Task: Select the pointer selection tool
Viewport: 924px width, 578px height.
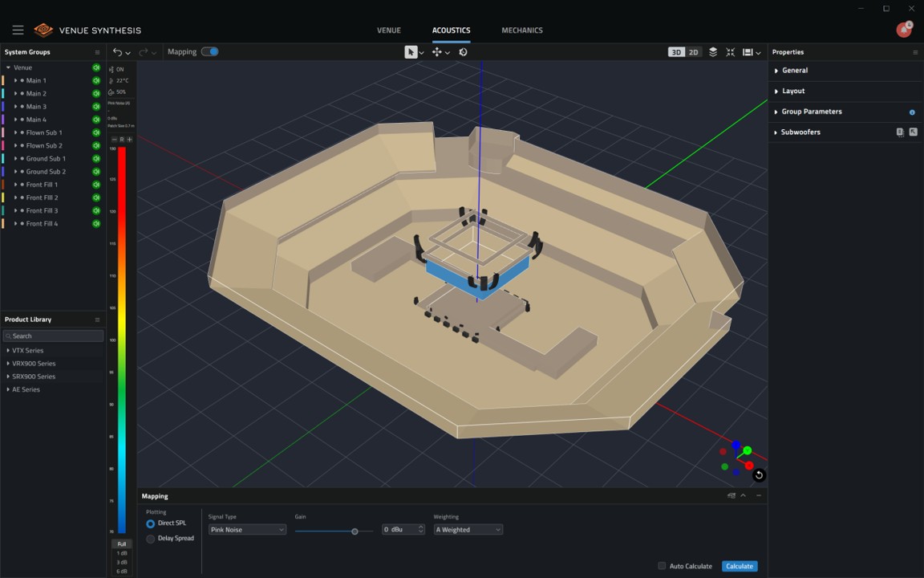Action: coord(411,52)
